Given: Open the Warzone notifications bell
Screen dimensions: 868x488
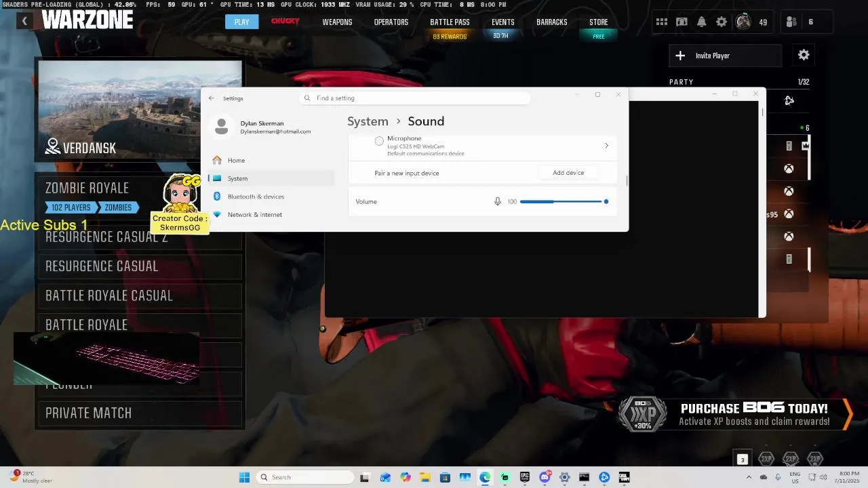Looking at the screenshot, I should tap(702, 22).
